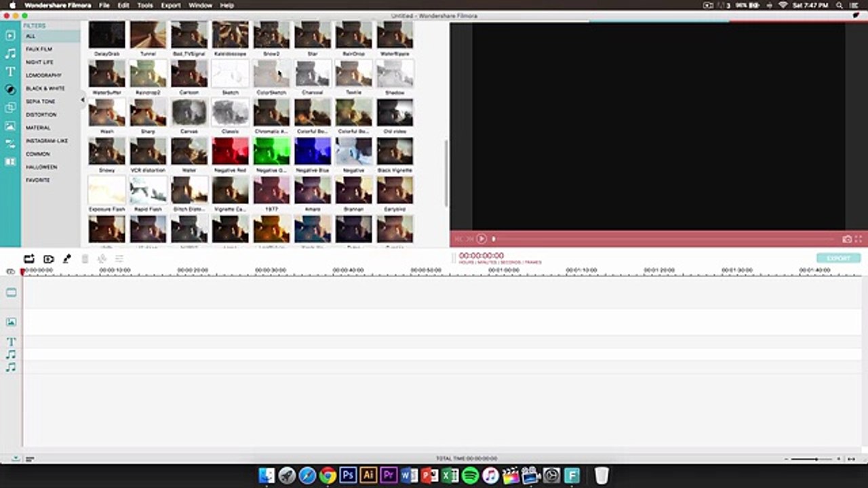Viewport: 868px width, 488px height.
Task: Click the video track icon in timeline
Action: pyautogui.click(x=11, y=293)
